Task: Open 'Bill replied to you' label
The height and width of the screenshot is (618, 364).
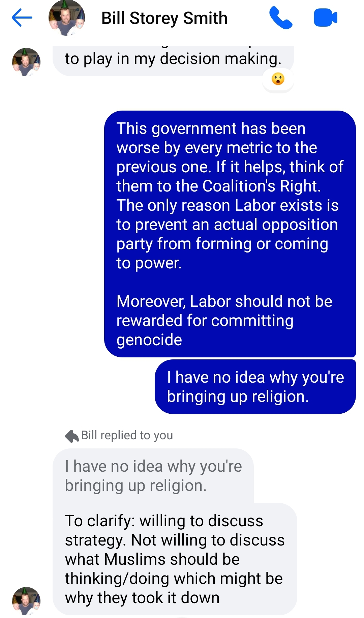Action: coord(127,435)
